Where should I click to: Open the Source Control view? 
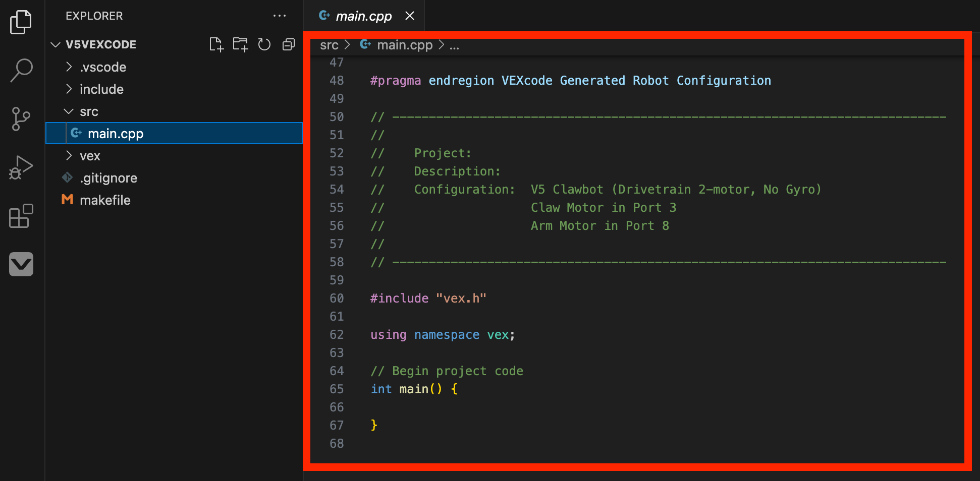click(21, 119)
